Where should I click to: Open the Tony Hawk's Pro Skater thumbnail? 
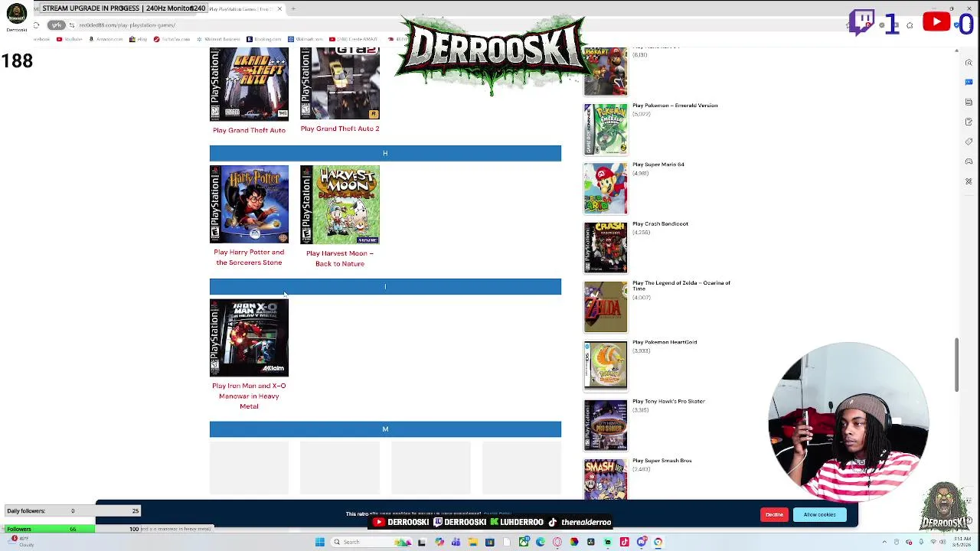click(606, 425)
